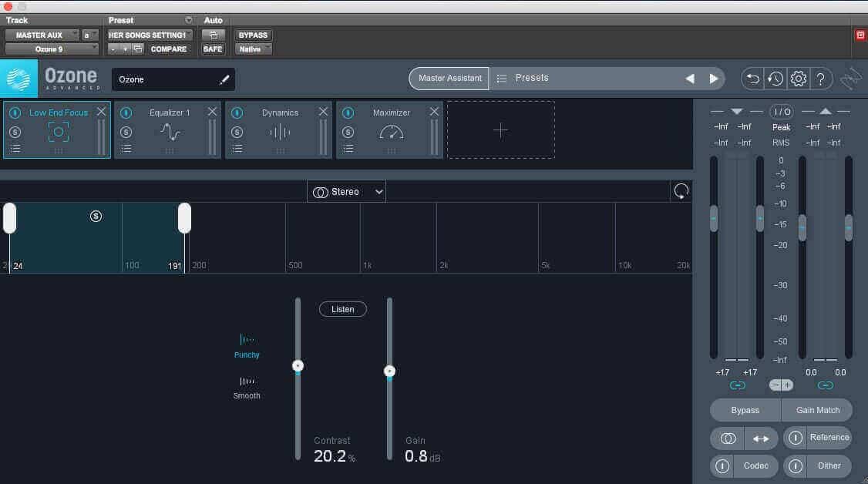This screenshot has height=484, width=868.
Task: Open Low End Focus module preset list
Action: click(15, 149)
